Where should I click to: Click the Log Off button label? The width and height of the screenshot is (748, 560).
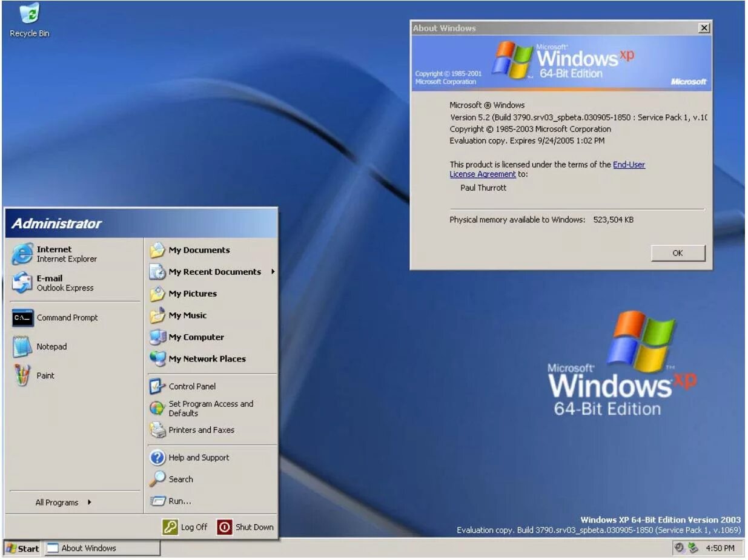(x=194, y=527)
